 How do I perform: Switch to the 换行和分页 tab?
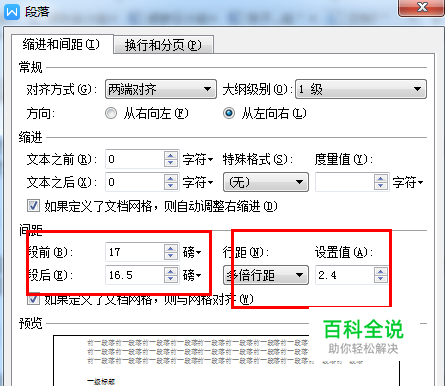[x=163, y=45]
